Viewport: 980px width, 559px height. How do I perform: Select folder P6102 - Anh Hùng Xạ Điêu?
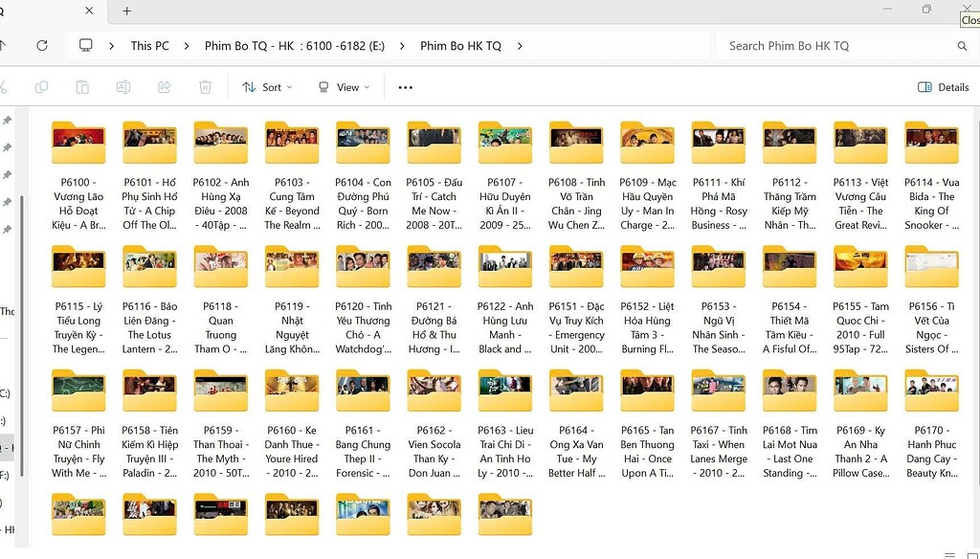point(221,176)
